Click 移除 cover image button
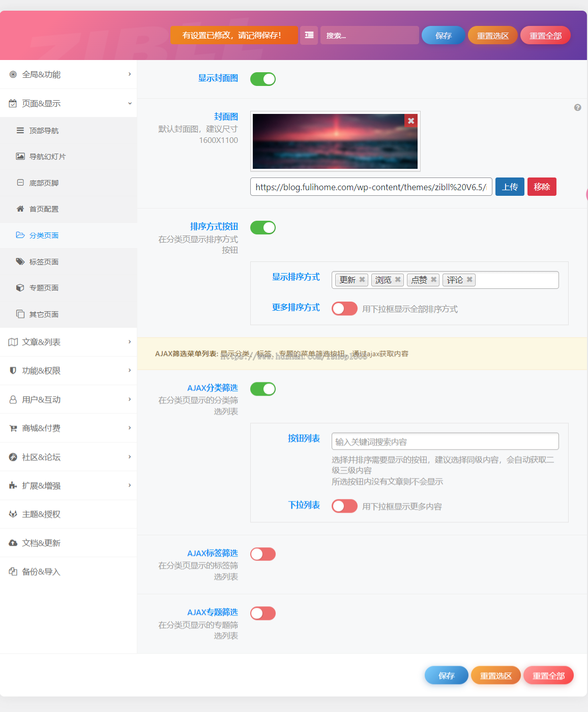Screen dimensions: 588x712 pyautogui.click(x=542, y=187)
